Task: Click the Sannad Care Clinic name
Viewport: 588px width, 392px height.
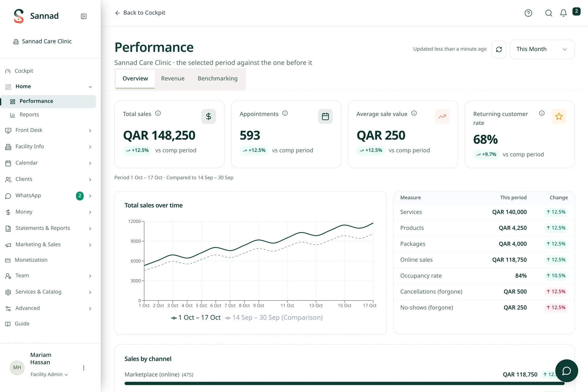Action: (x=47, y=41)
